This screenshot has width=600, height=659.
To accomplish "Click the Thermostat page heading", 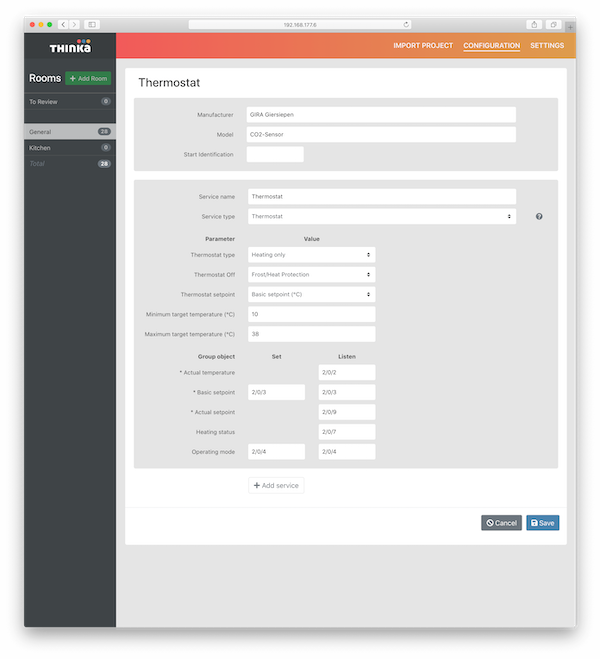I will point(169,82).
